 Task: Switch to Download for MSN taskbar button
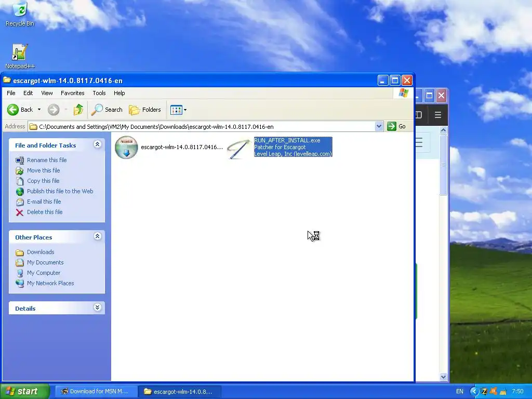[x=95, y=392]
